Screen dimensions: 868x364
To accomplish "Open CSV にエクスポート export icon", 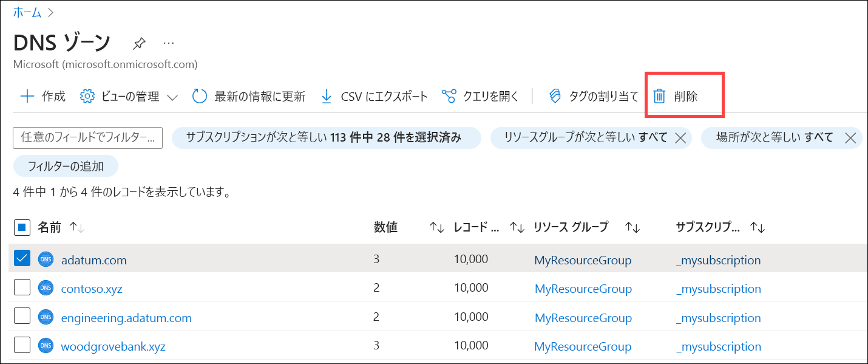I will coord(326,96).
